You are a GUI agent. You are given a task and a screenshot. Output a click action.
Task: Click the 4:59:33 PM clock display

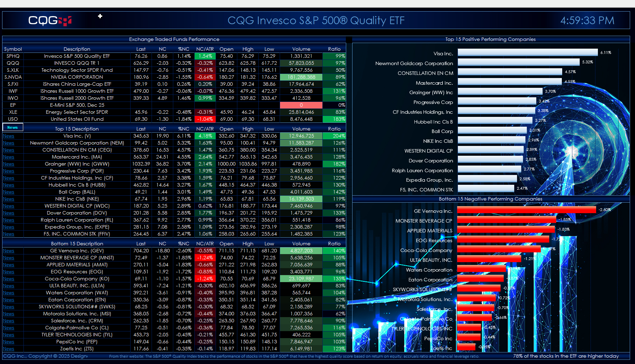pos(587,21)
